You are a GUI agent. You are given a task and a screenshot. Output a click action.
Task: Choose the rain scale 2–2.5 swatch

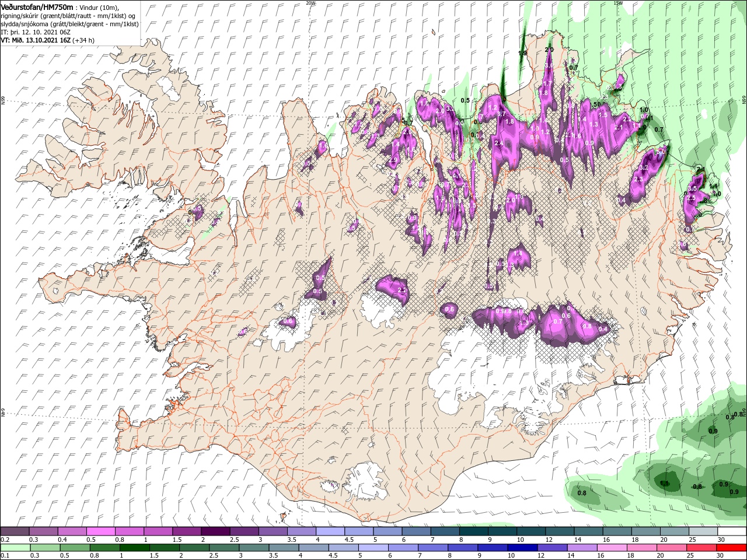click(x=196, y=548)
